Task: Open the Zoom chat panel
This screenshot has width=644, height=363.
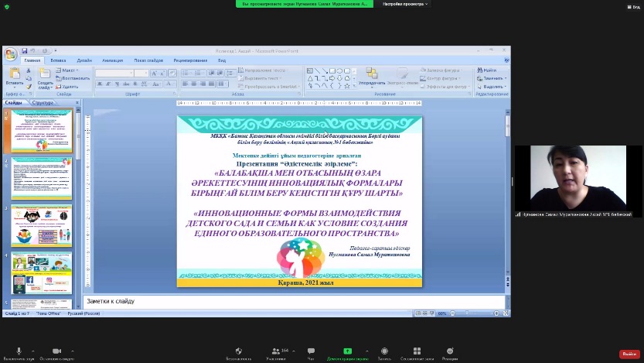Action: point(311,351)
